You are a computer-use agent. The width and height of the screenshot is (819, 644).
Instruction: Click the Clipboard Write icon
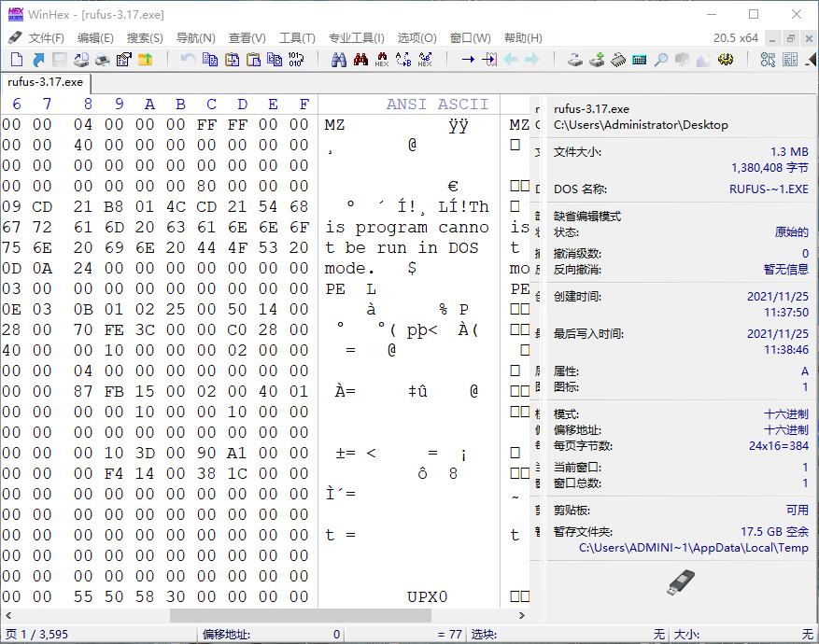232,60
